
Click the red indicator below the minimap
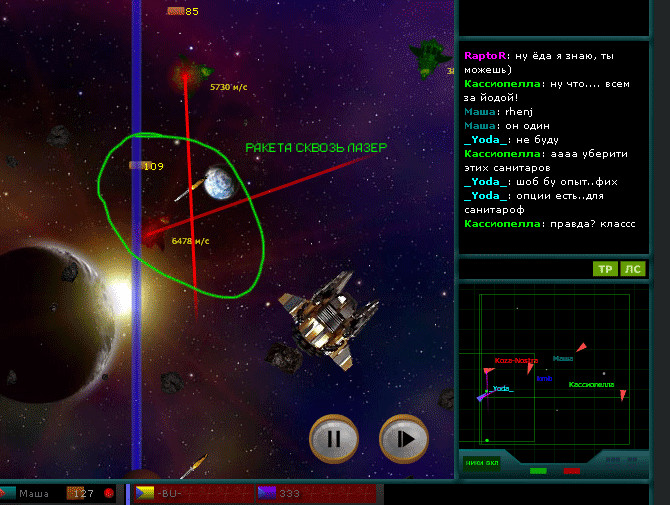tap(572, 471)
